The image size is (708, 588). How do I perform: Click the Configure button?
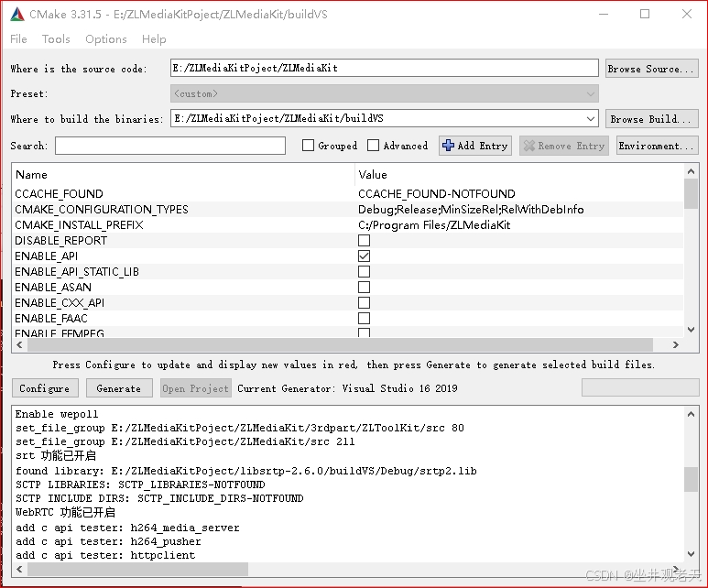point(45,388)
